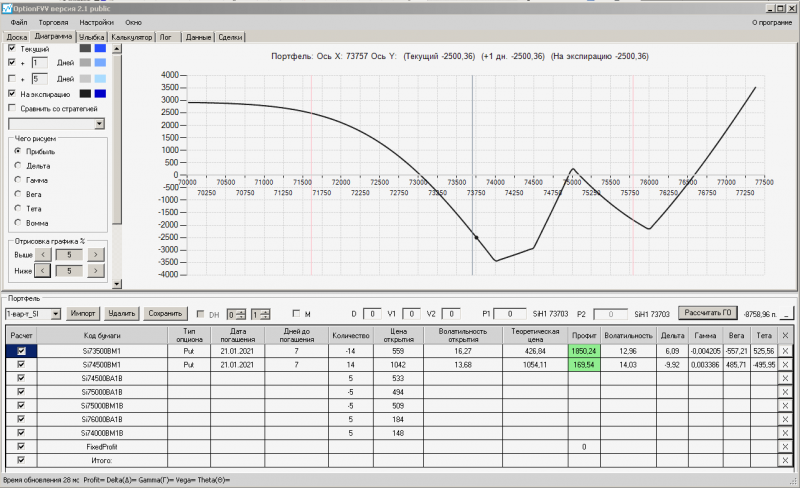This screenshot has height=488, width=800.
Task: Open the strategy comparison dropdown
Action: pyautogui.click(x=99, y=124)
